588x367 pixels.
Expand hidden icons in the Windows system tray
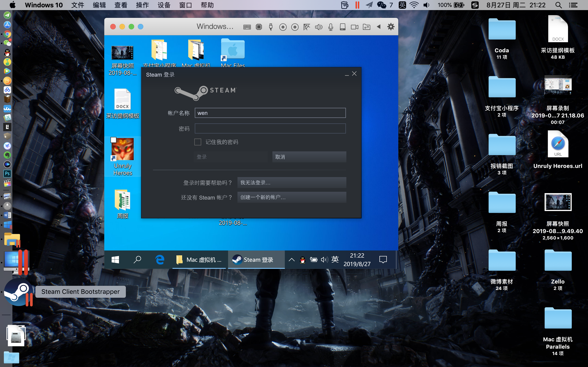pyautogui.click(x=291, y=259)
